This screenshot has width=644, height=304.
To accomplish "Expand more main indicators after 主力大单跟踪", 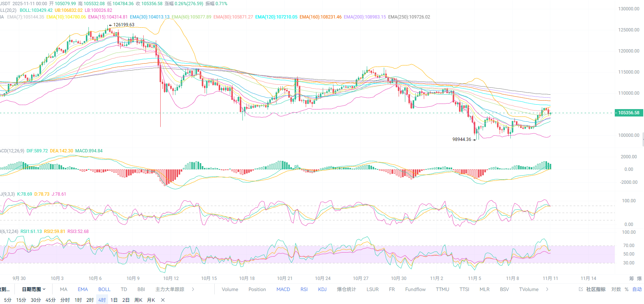I will pyautogui.click(x=193, y=289).
